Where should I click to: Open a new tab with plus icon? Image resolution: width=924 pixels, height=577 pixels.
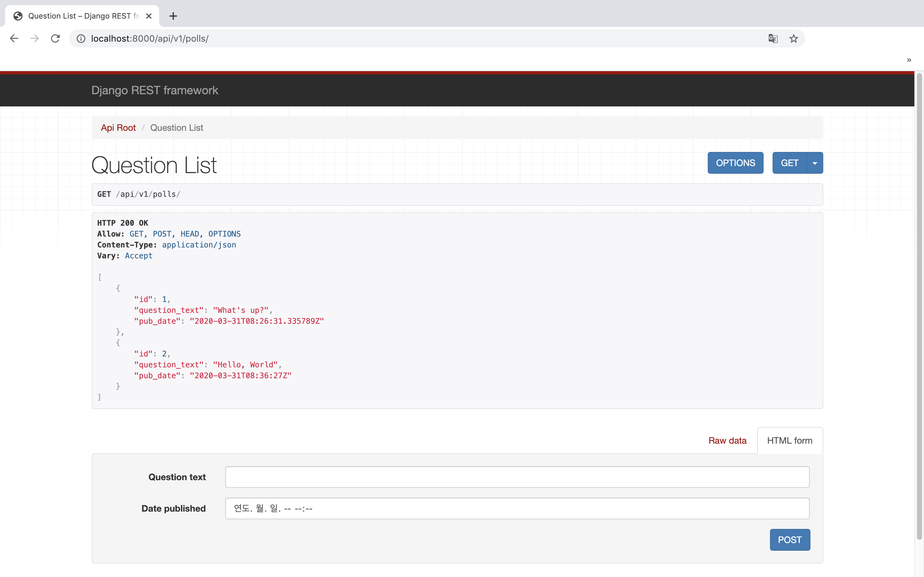173,16
